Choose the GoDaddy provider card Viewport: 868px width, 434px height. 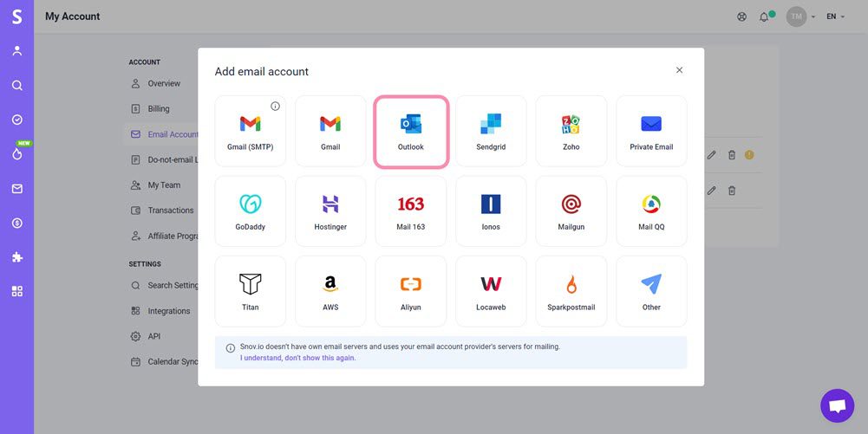[x=251, y=211]
